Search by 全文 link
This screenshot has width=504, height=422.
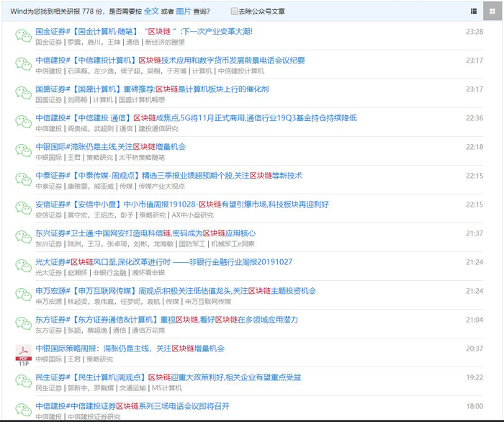click(151, 11)
